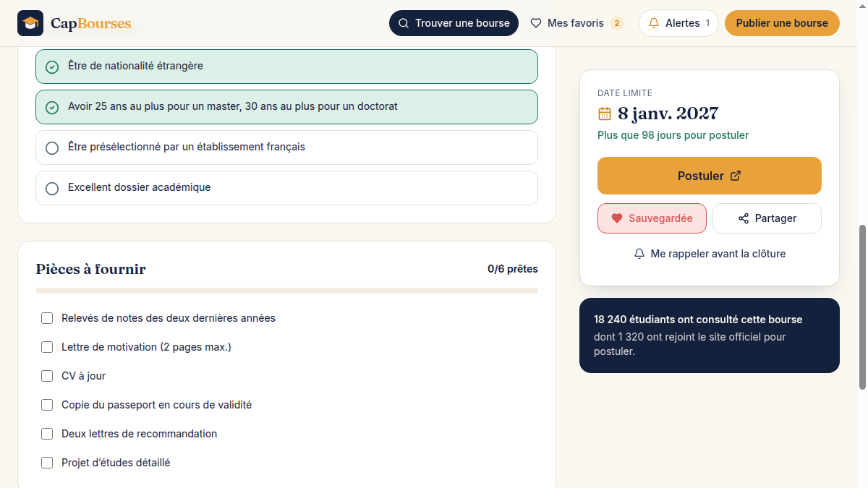Click the CapBourses graduation cap logo

click(x=30, y=23)
